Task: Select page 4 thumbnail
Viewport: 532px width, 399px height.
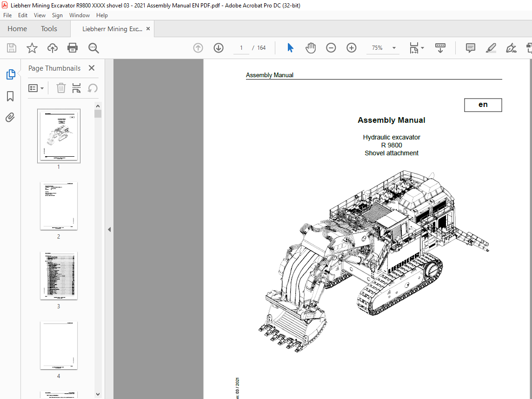Action: click(59, 346)
